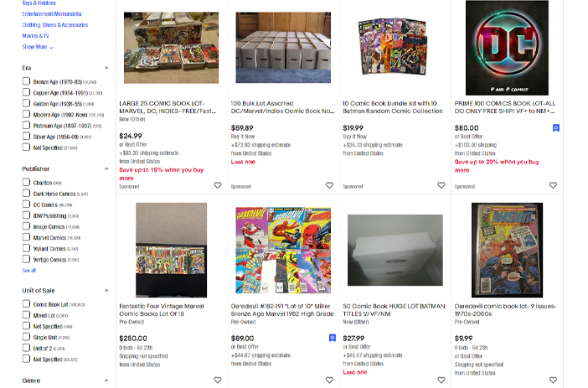Viewport: 588px width, 388px height.
Task: Click blue badge icon beside $89.00 price
Action: click(333, 338)
